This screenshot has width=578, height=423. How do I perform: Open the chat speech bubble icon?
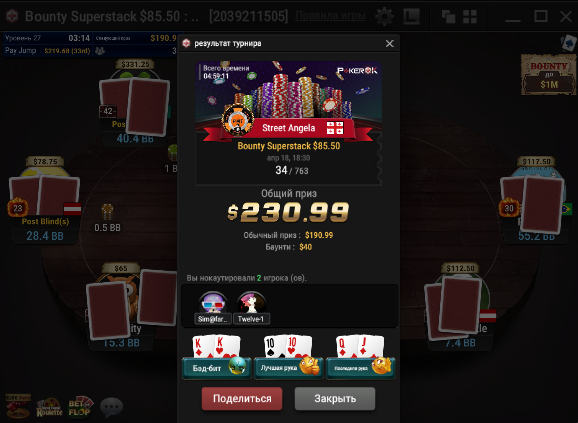point(111,406)
